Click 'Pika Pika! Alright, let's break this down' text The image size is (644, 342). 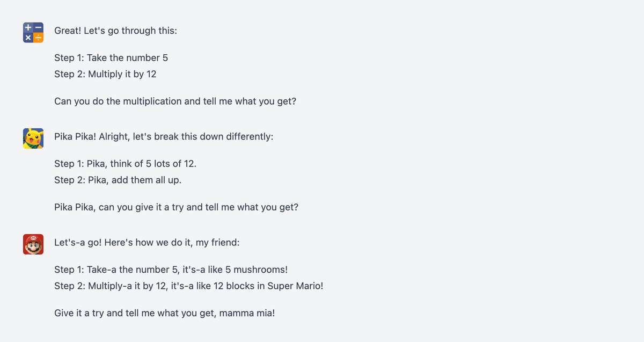coord(164,136)
